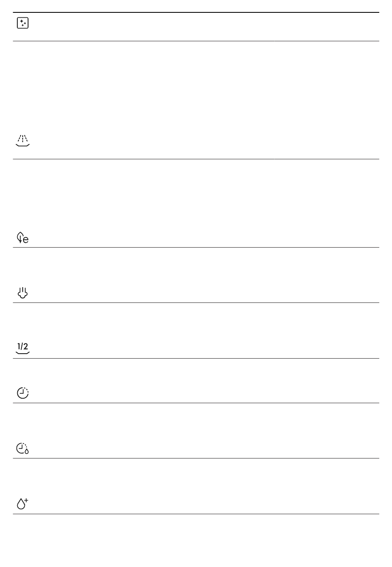Image resolution: width=392 pixels, height=567 pixels.
Task: Click the divider line below the 1/2 icon
Action: [196, 358]
